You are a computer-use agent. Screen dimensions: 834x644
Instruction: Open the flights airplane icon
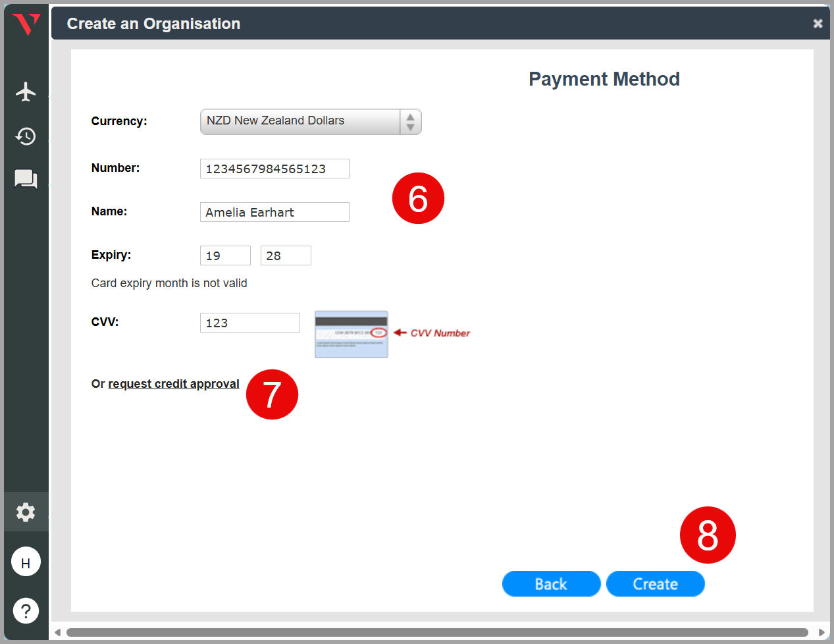pos(26,92)
